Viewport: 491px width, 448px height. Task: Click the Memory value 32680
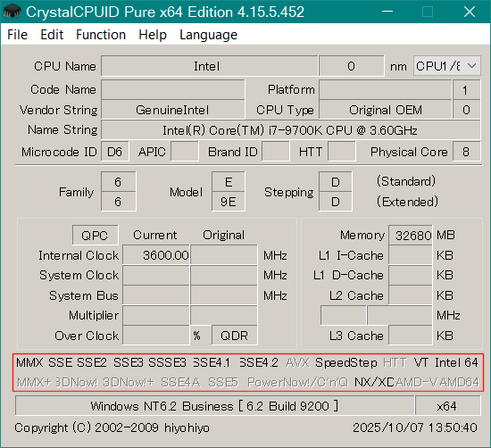pyautogui.click(x=411, y=235)
